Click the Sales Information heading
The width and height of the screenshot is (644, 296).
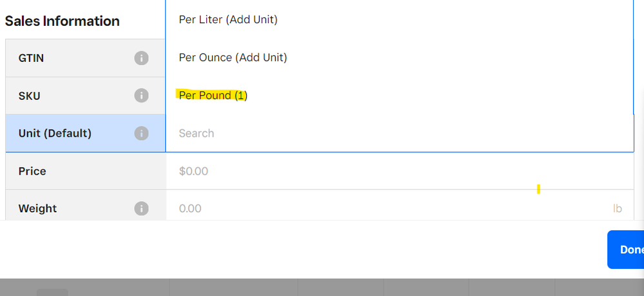(x=62, y=21)
